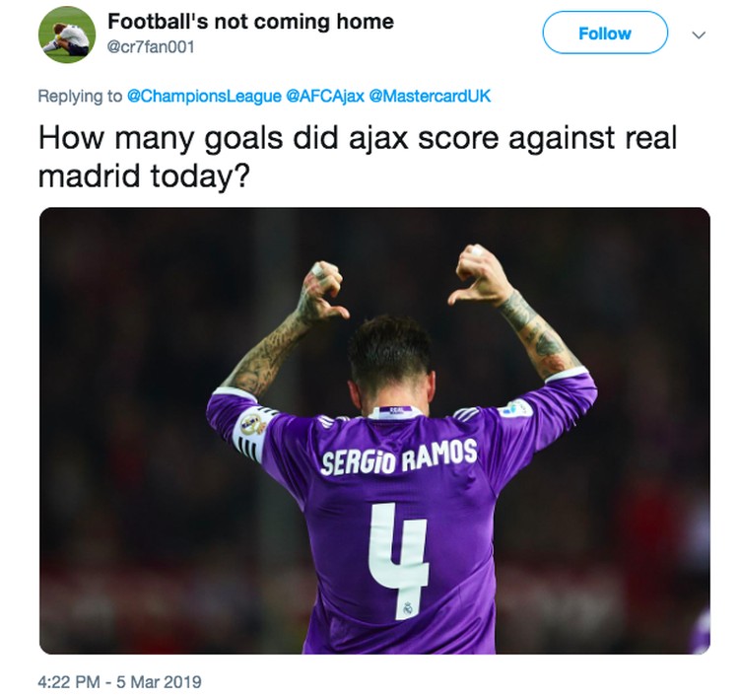Open the @MastercardUK mention link
This screenshot has height=700, width=739.
click(x=430, y=97)
